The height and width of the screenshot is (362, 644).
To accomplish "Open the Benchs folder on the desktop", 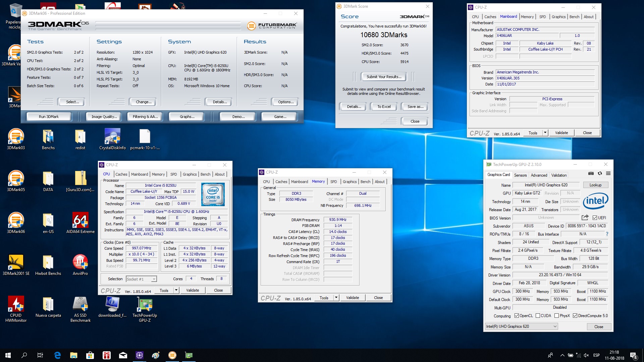I will [48, 139].
